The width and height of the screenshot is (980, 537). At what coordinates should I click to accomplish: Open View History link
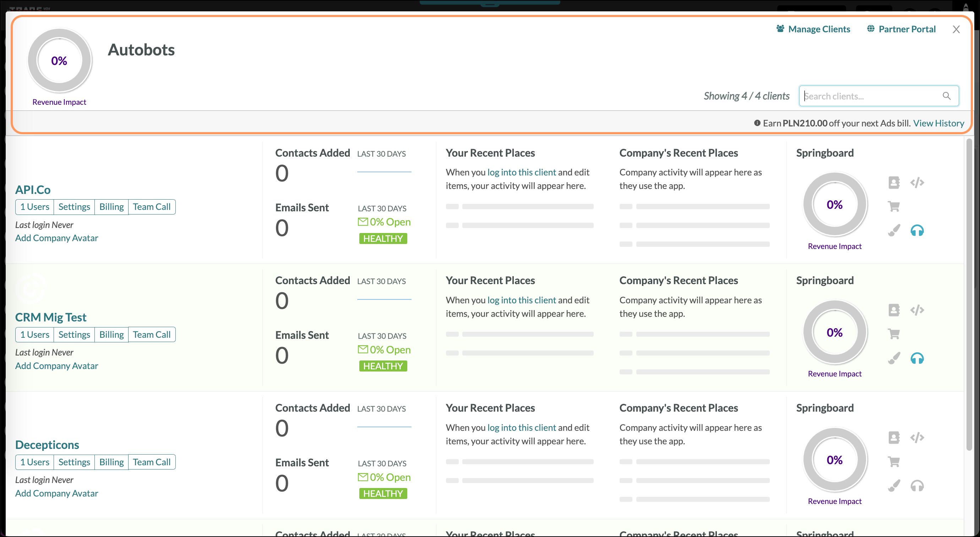(938, 123)
